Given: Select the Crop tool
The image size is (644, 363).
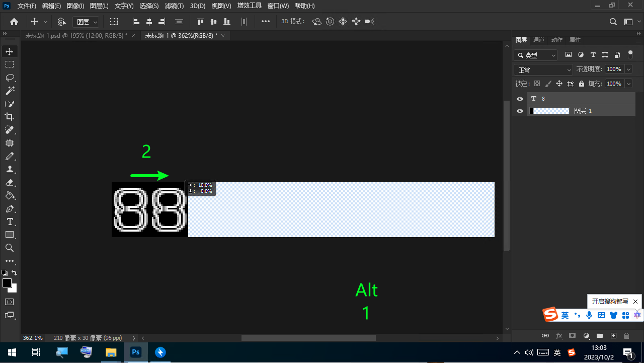Looking at the screenshot, I should pyautogui.click(x=10, y=117).
